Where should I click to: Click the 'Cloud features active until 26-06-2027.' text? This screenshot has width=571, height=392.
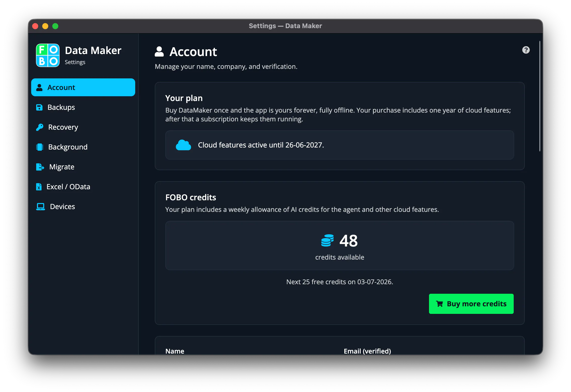261,145
